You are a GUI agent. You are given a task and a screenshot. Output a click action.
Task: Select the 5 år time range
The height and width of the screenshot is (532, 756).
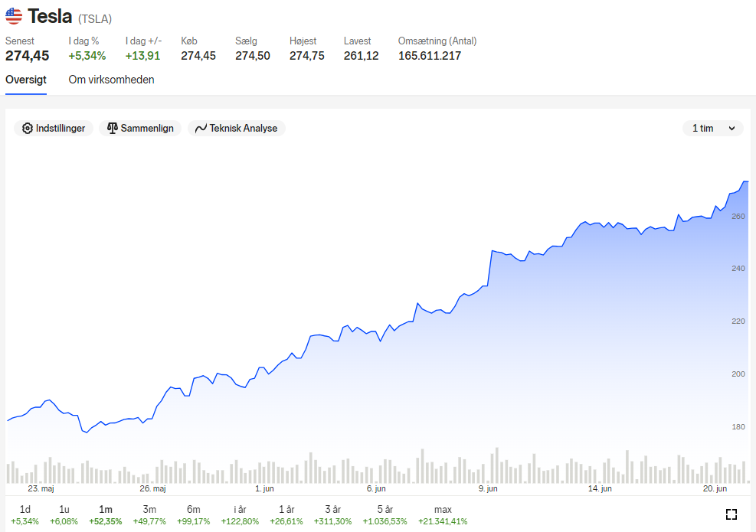[x=385, y=515]
